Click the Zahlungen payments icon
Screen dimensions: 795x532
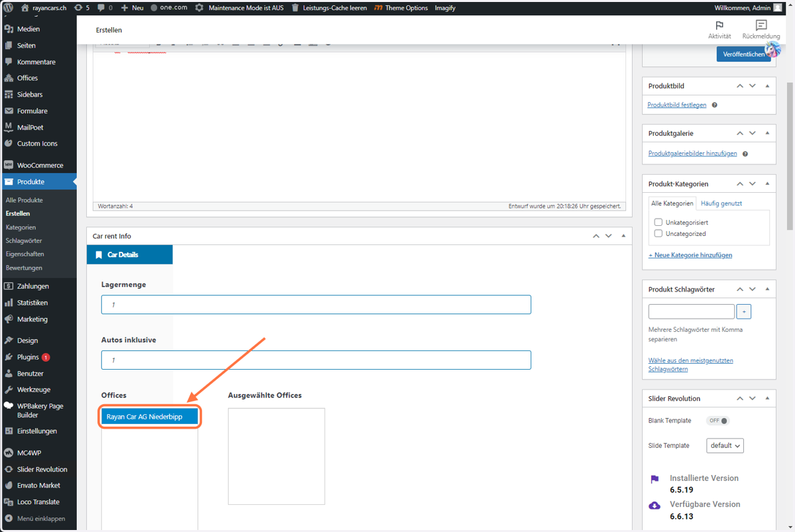(9, 286)
